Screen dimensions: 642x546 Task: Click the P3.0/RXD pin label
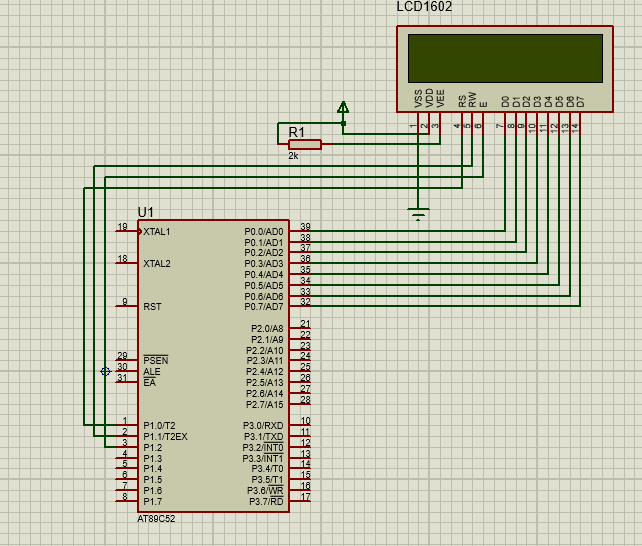coord(264,426)
